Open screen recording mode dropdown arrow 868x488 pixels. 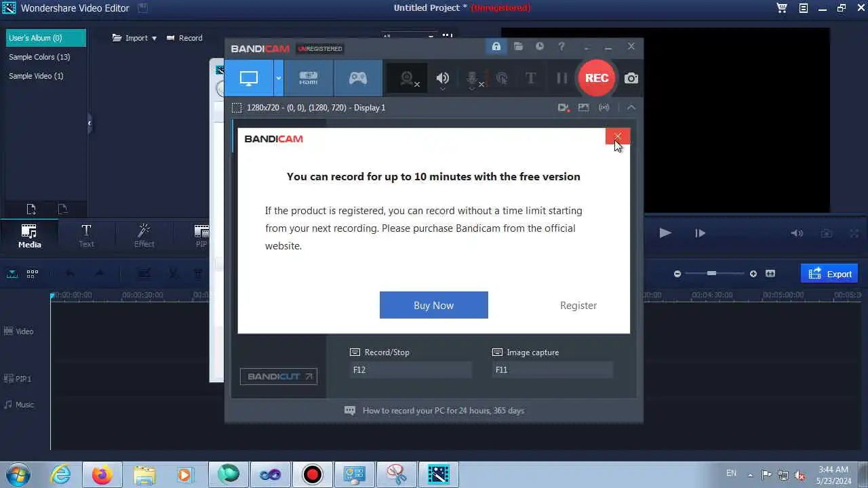click(278, 78)
